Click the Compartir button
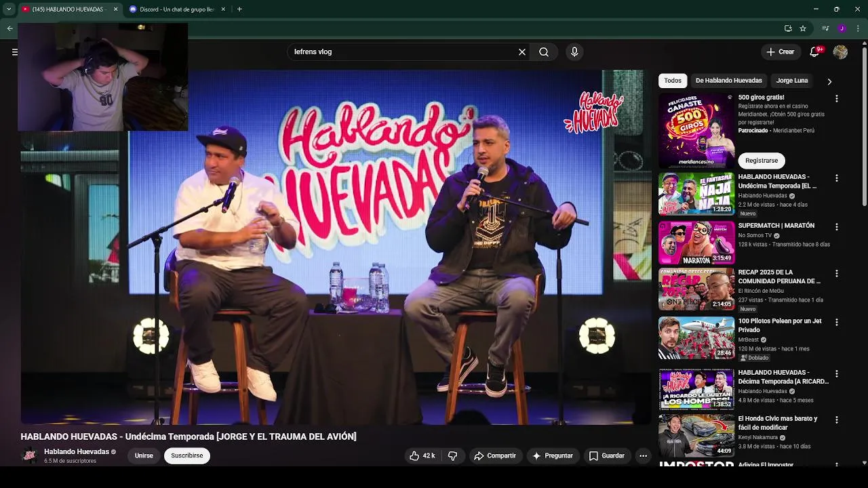This screenshot has width=868, height=488. pyautogui.click(x=495, y=456)
